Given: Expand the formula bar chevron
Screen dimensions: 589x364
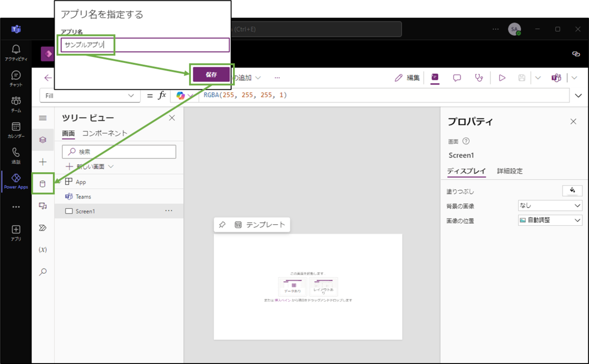Looking at the screenshot, I should (x=578, y=96).
